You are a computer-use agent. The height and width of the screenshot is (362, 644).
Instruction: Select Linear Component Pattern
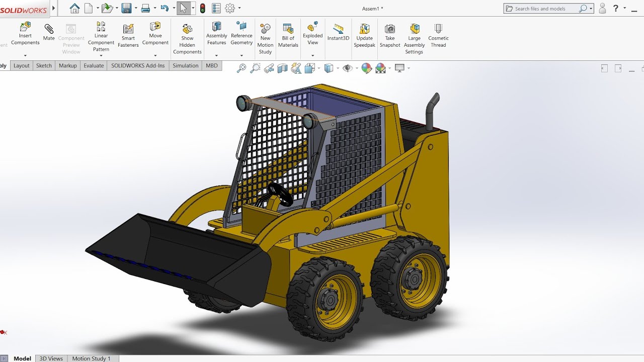[x=101, y=36]
